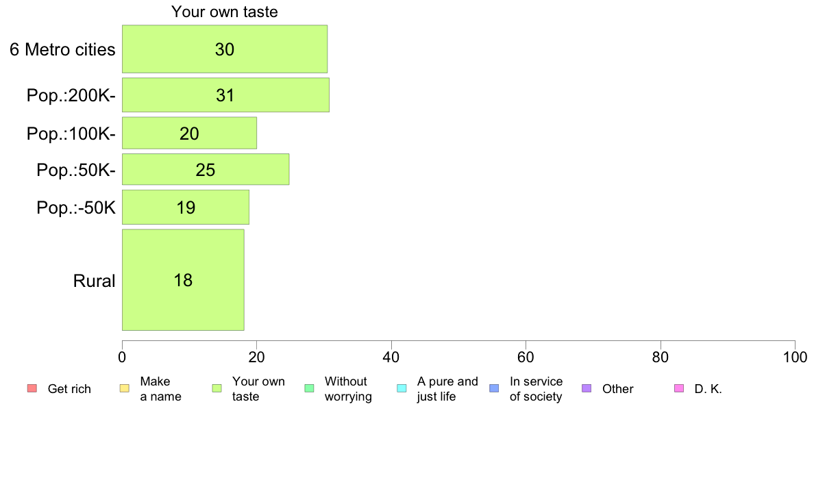Click the Get rich red legend swatch
The image size is (814, 504).
[x=32, y=388]
